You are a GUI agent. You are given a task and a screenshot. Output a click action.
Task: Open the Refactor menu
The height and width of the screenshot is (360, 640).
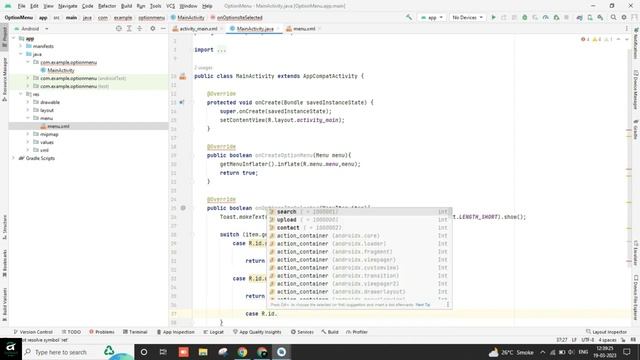click(107, 6)
